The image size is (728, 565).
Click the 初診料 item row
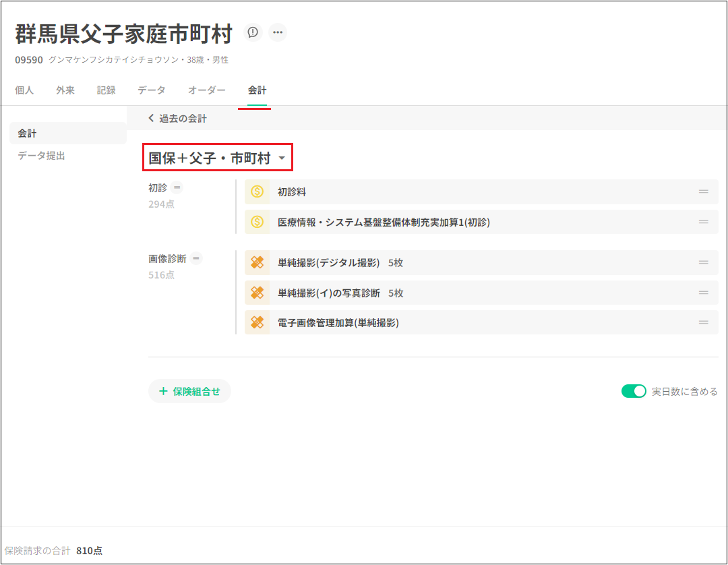click(x=481, y=191)
